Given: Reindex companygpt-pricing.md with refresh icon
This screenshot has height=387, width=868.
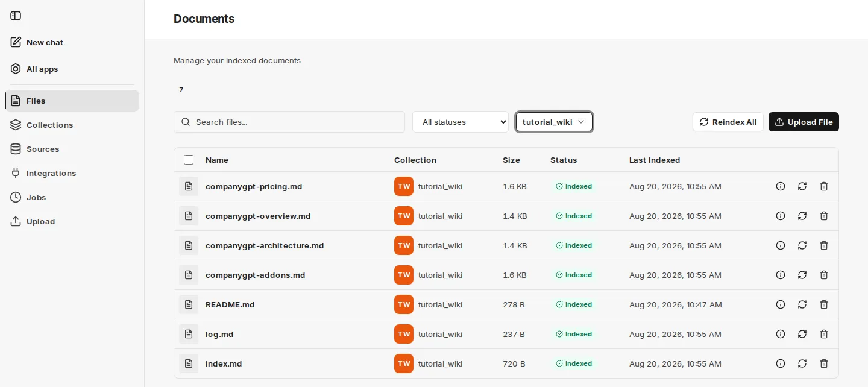Looking at the screenshot, I should pyautogui.click(x=802, y=186).
